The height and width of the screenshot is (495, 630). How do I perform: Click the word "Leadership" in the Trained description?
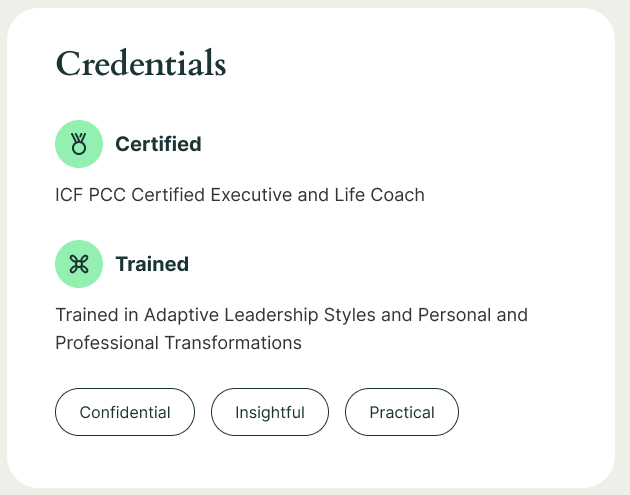tap(275, 315)
